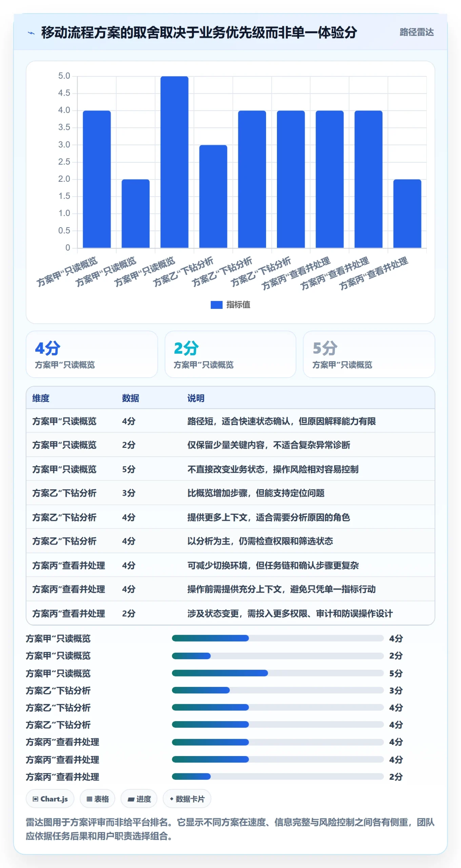Click the 方案丙 progress bar showing 2分
The width and height of the screenshot is (461, 868).
tap(278, 776)
